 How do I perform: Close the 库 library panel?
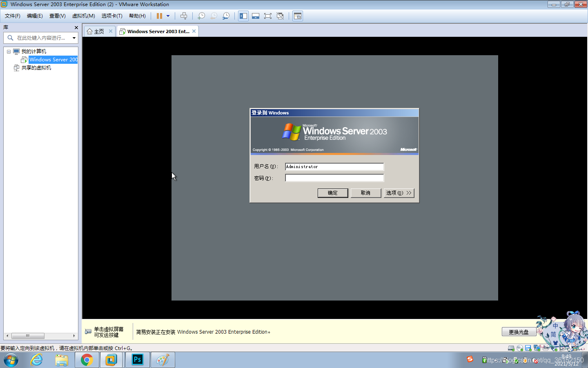[x=76, y=27]
